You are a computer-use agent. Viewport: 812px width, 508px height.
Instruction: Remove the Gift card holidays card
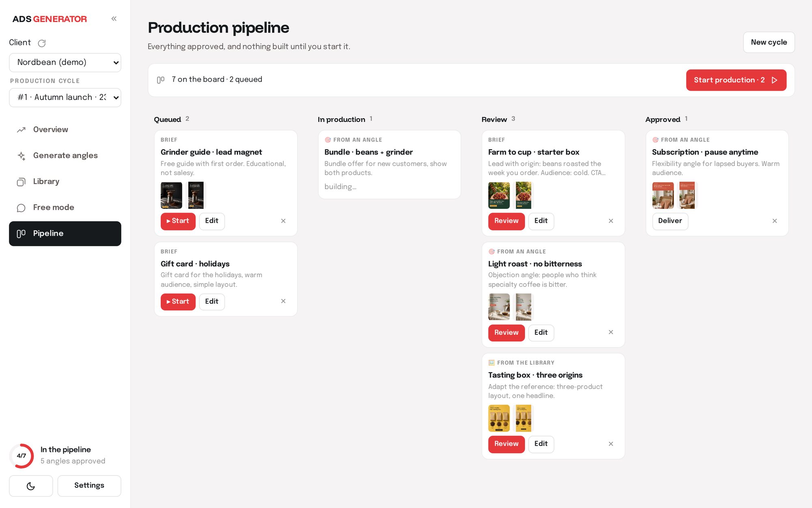pos(283,301)
